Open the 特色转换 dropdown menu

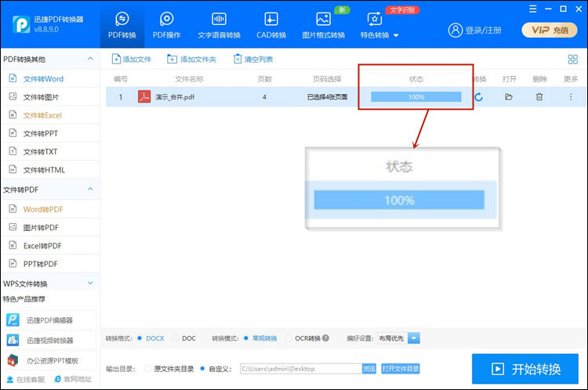tap(379, 25)
